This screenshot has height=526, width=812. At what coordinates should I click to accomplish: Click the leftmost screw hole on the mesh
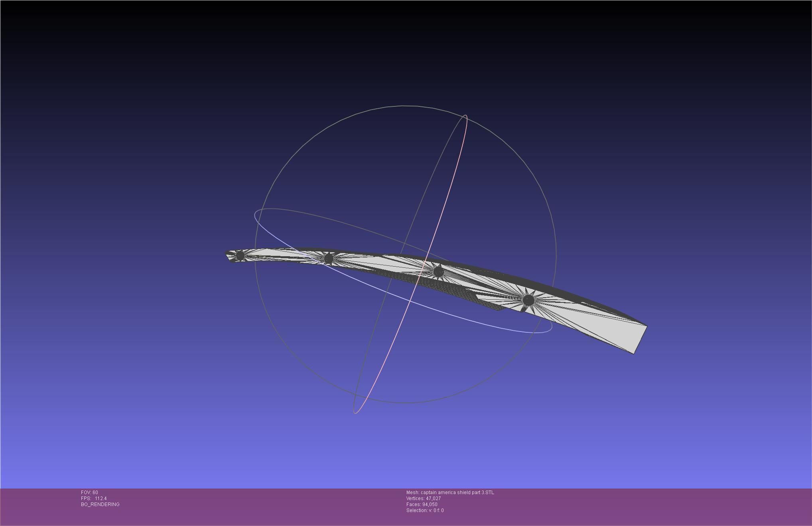point(240,255)
